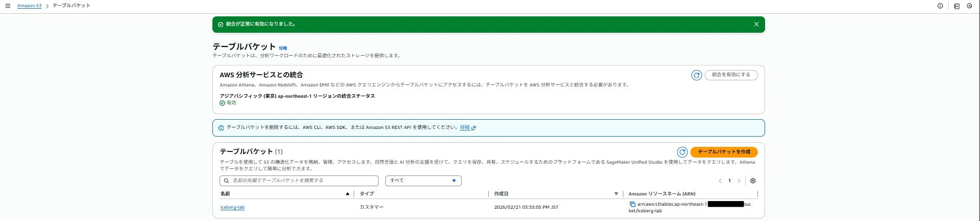
Task: Click the テーブルバケットを作成 button
Action: 724,152
